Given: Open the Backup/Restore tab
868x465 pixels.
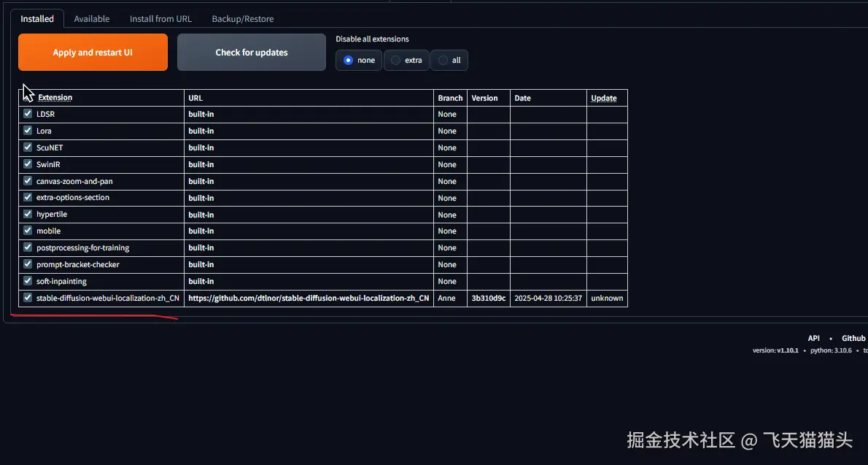Looking at the screenshot, I should coord(242,18).
